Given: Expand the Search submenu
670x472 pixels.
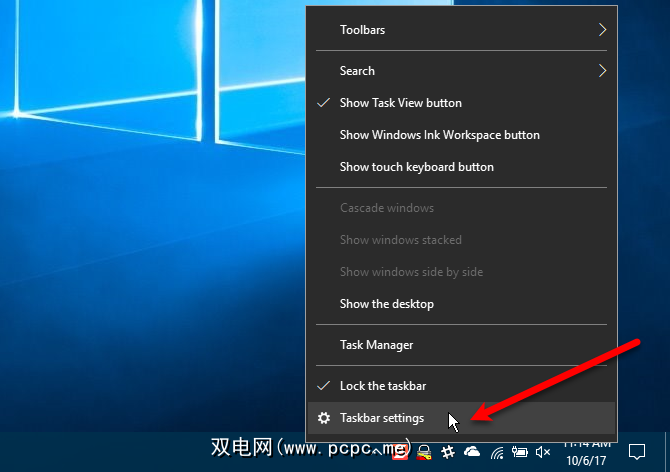Looking at the screenshot, I should (x=461, y=71).
